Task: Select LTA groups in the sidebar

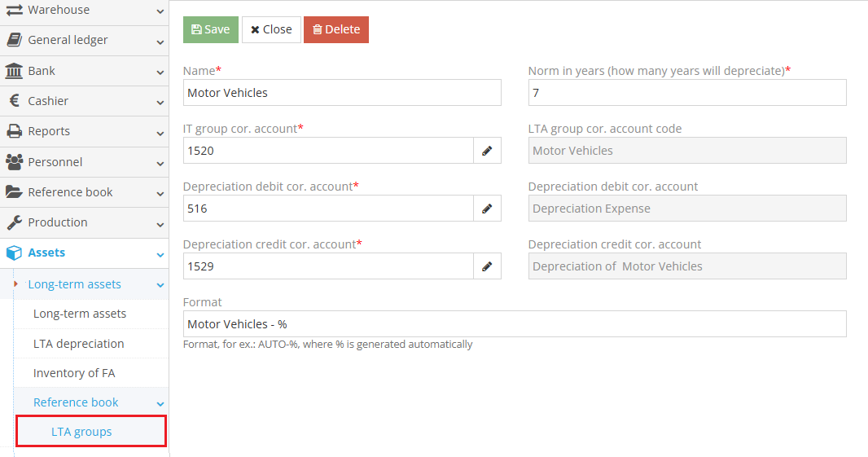Action: 81,432
